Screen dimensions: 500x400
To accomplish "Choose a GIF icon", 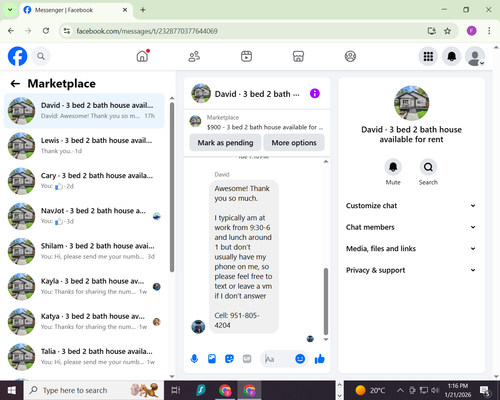I will coord(247,359).
